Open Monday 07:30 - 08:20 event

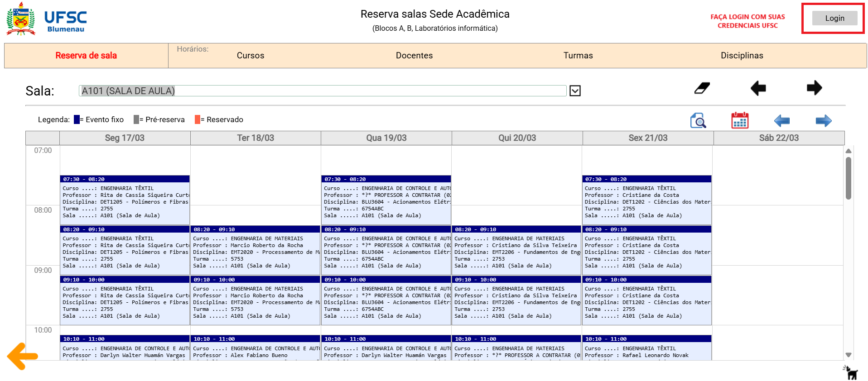[x=125, y=200]
